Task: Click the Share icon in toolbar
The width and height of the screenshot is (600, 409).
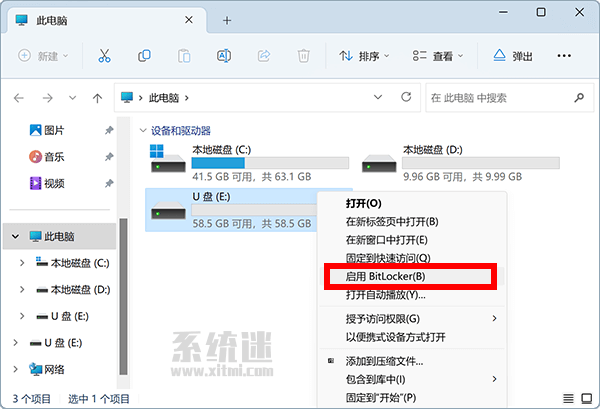Action: [x=264, y=56]
